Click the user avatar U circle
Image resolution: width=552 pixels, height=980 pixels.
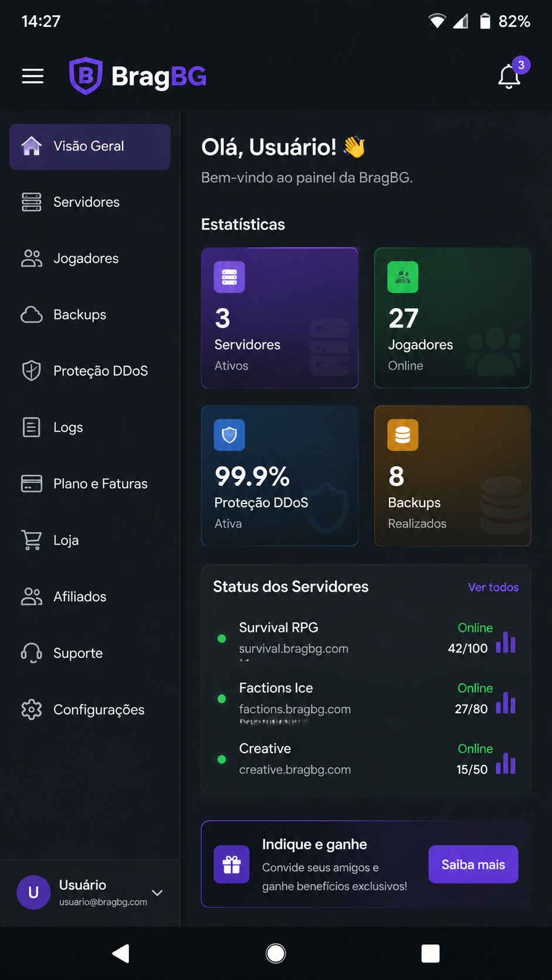[x=33, y=892]
